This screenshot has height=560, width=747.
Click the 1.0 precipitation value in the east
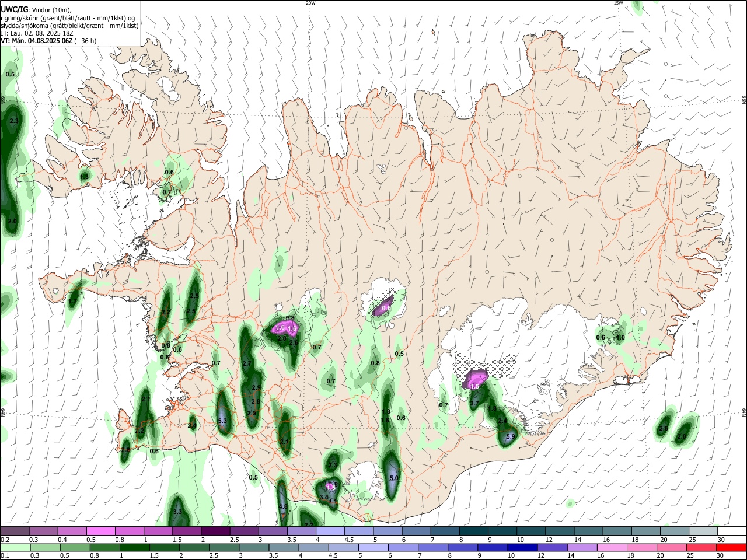coord(620,338)
